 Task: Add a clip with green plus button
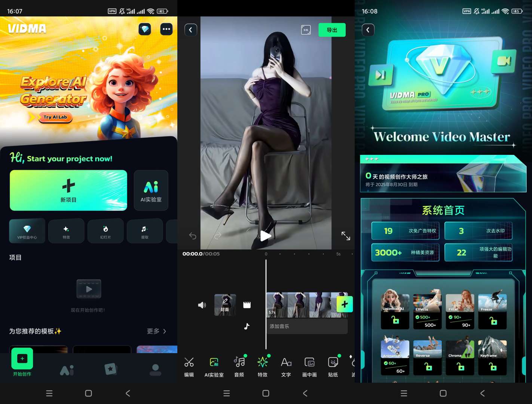[345, 304]
